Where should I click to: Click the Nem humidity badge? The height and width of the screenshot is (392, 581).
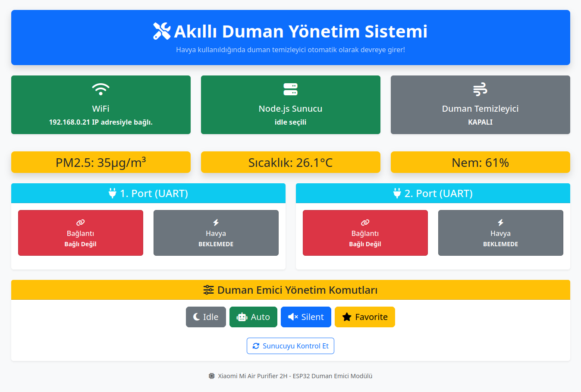click(x=480, y=163)
